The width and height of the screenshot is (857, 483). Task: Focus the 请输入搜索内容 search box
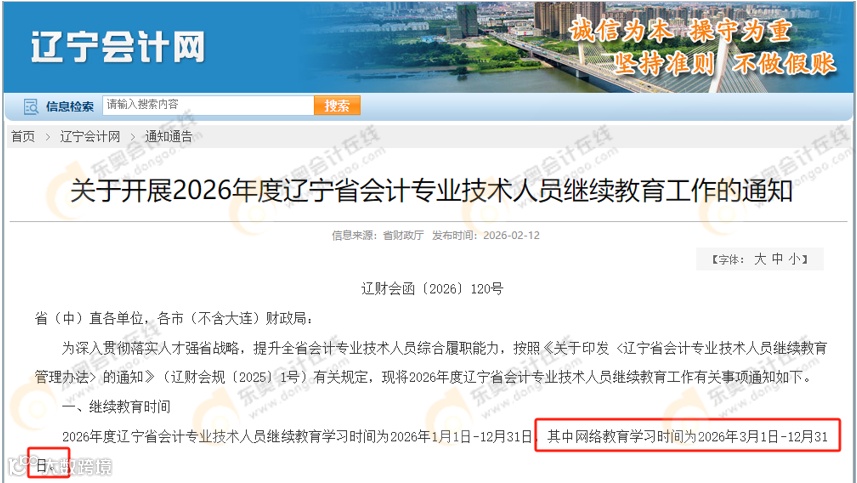(x=208, y=105)
